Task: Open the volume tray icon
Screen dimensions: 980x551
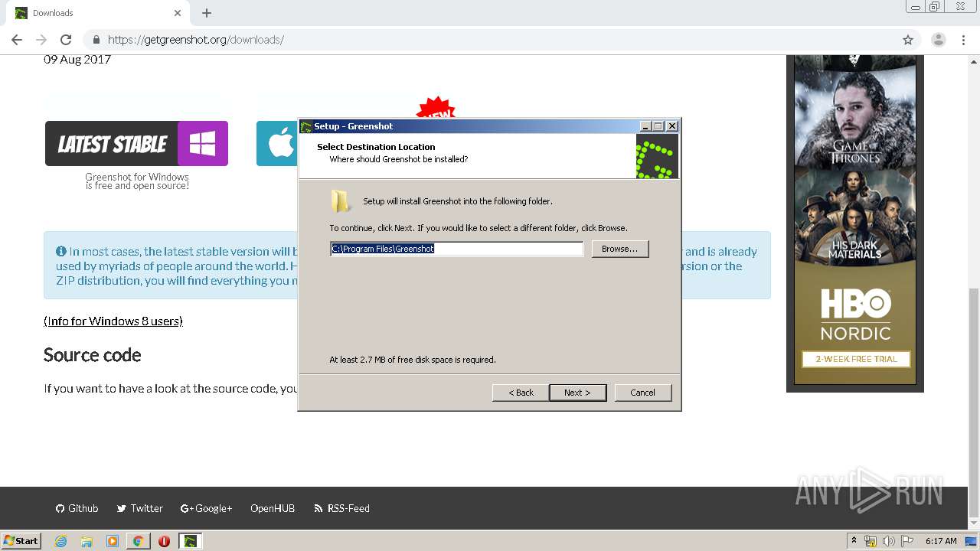Action: click(x=889, y=541)
